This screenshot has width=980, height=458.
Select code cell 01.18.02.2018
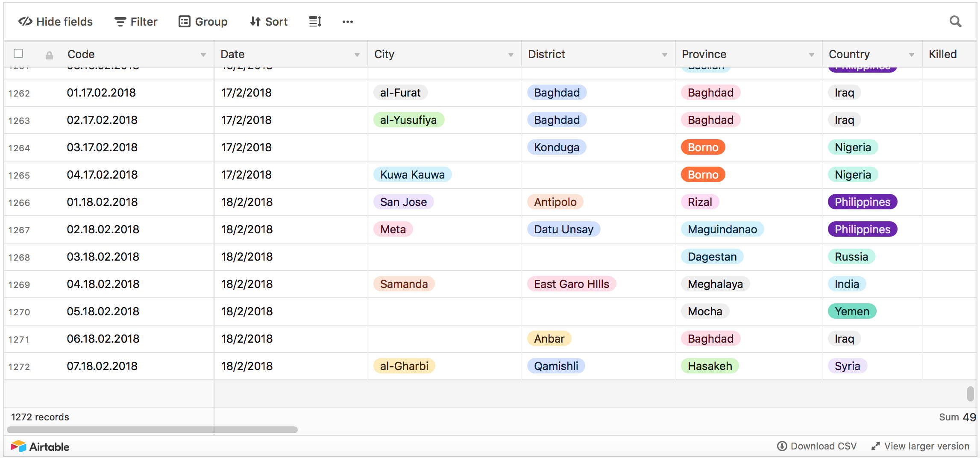[102, 202]
